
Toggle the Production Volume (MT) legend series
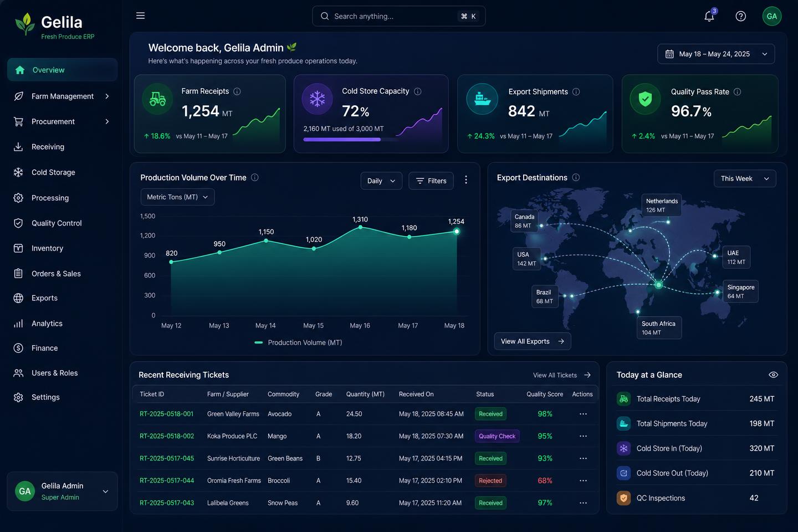pos(298,342)
